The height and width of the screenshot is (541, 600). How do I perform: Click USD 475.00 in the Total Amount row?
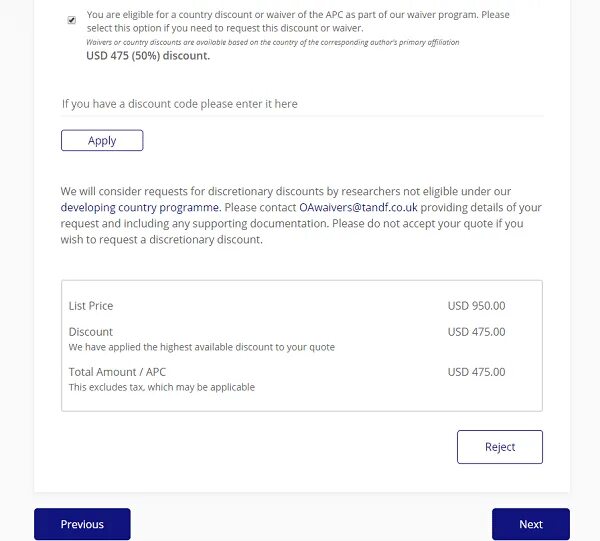tap(476, 372)
